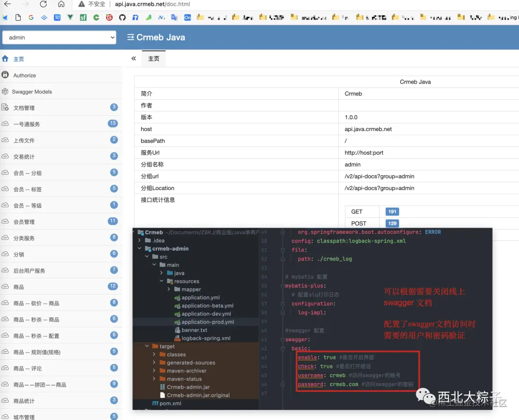
Task: Click the menu icon beside Crmeb Java
Action: click(x=131, y=37)
